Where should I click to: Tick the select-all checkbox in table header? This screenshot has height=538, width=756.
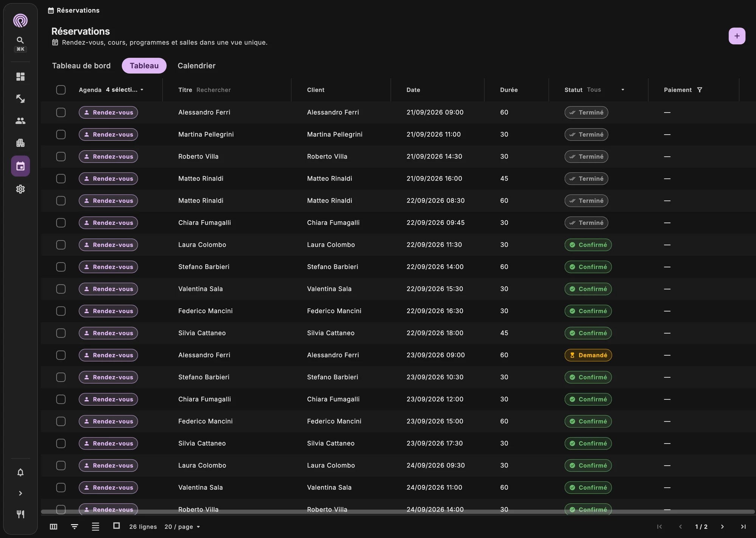pos(61,90)
